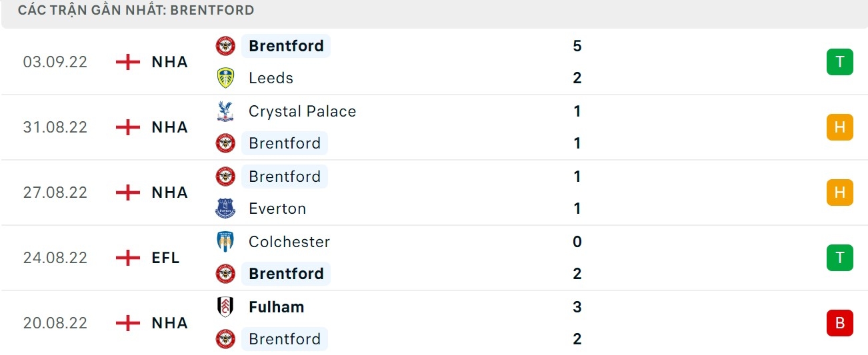This screenshot has height=355, width=868.
Task: Click green T result badge for Leeds match
Action: pyautogui.click(x=839, y=62)
